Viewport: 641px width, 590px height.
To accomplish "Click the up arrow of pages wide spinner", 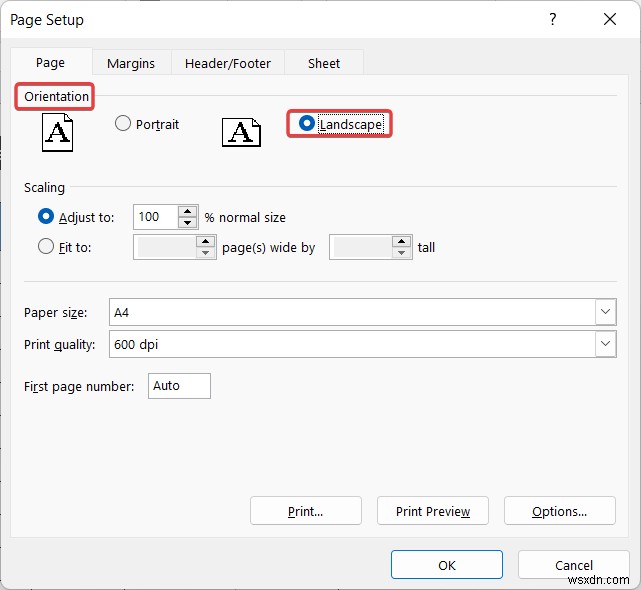I will pos(206,242).
